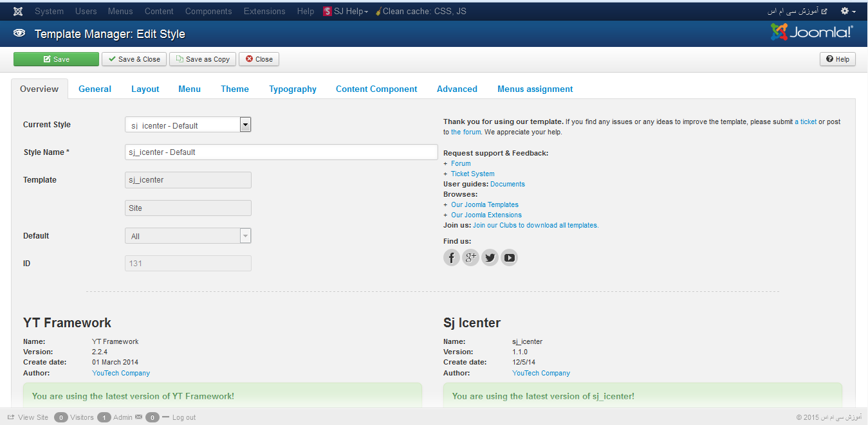Click the View Site icon in footer

tap(10, 417)
